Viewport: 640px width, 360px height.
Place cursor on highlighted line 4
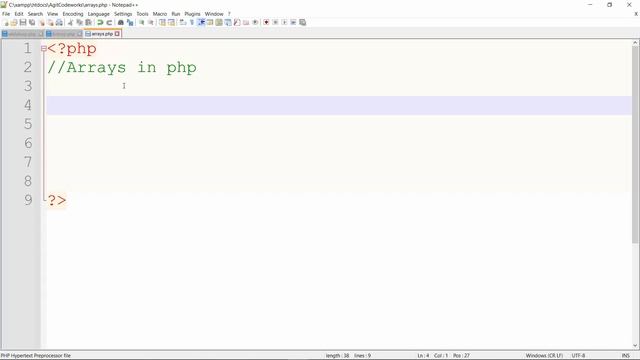[339, 105]
